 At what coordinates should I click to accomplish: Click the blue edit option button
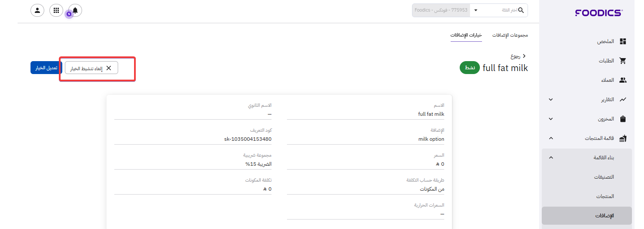46,68
